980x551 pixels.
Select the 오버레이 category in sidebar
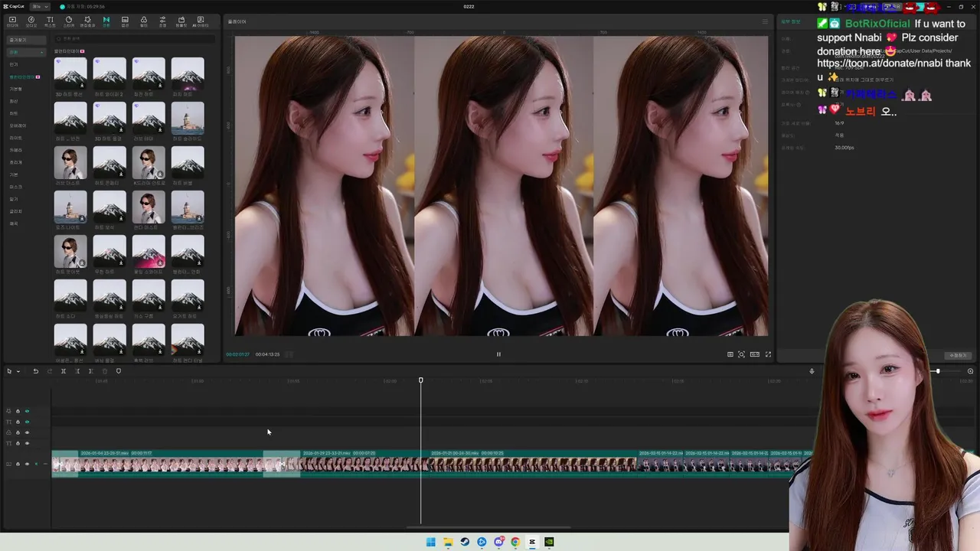[x=18, y=126]
